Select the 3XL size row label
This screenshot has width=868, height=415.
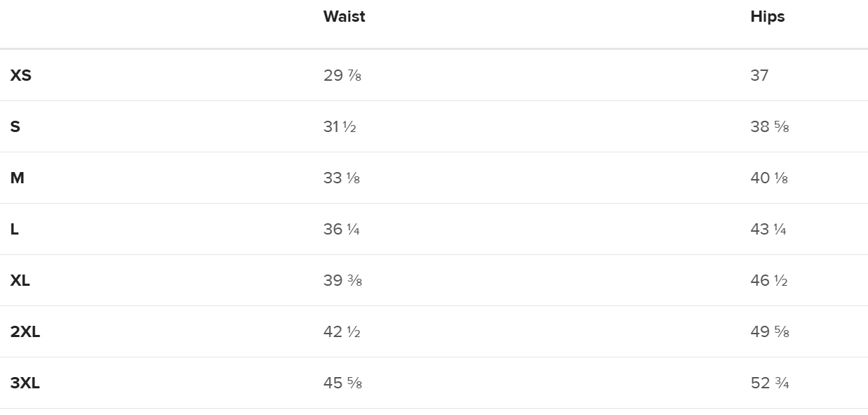click(x=25, y=383)
